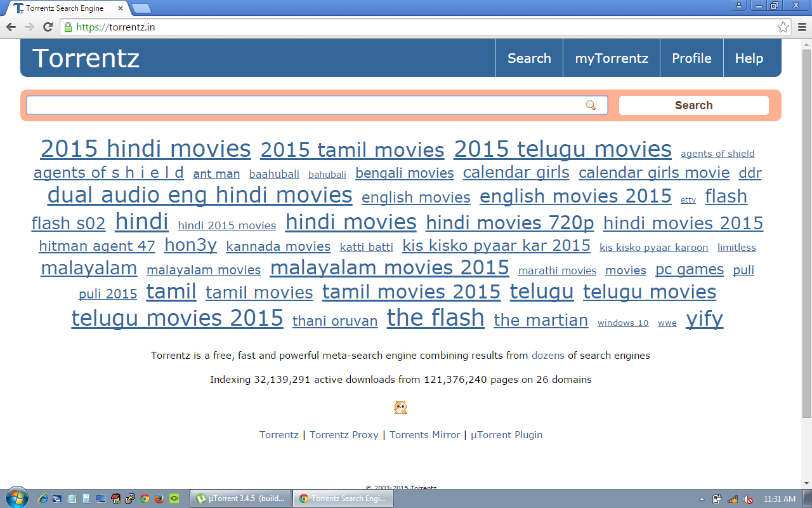Open the "limitless" tag link
Image resolution: width=812 pixels, height=508 pixels.
tap(737, 248)
